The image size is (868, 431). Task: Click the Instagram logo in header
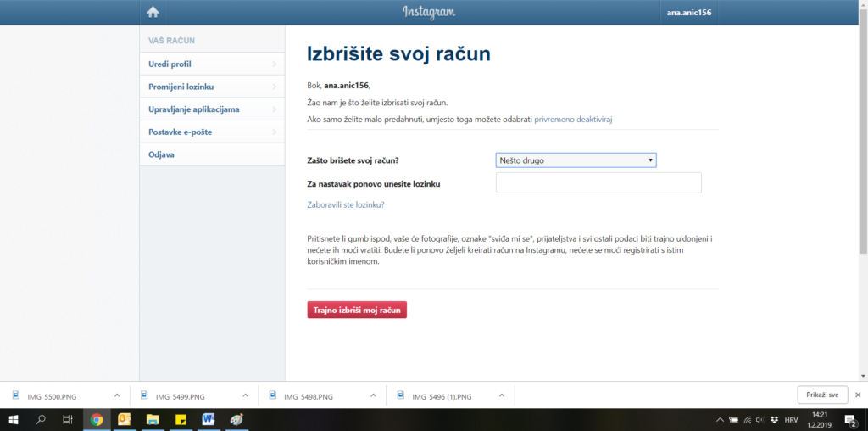(x=429, y=12)
